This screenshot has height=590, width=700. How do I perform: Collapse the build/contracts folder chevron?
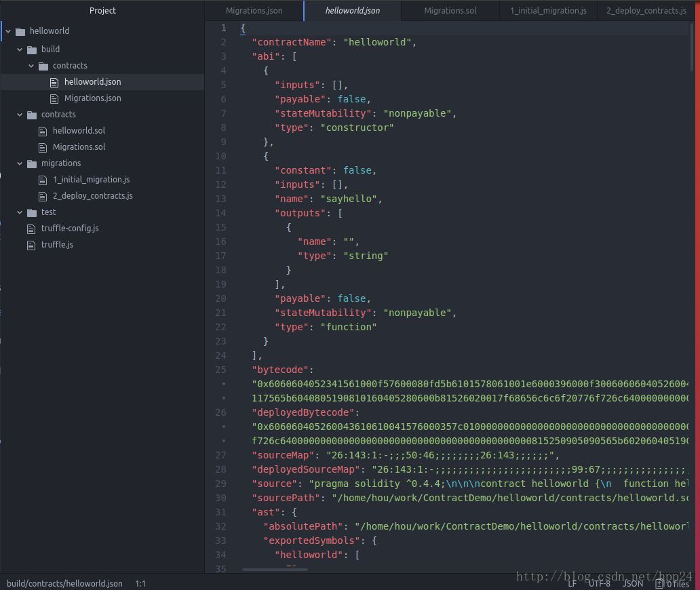[x=31, y=66]
